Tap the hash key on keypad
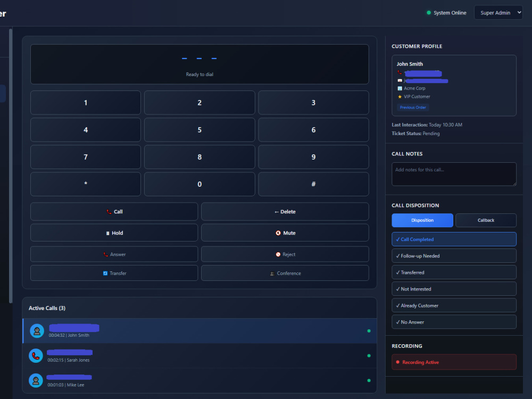 coord(313,184)
